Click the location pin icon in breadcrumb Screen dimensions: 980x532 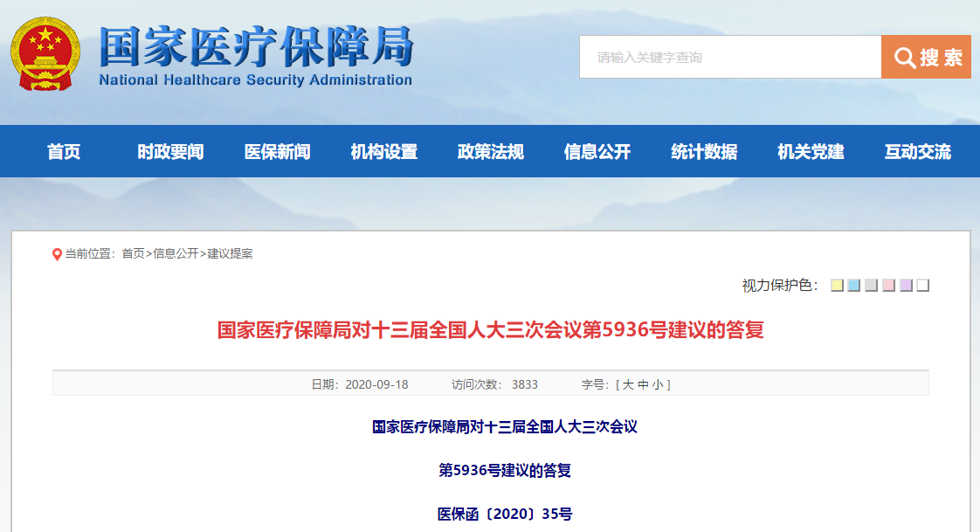57,254
